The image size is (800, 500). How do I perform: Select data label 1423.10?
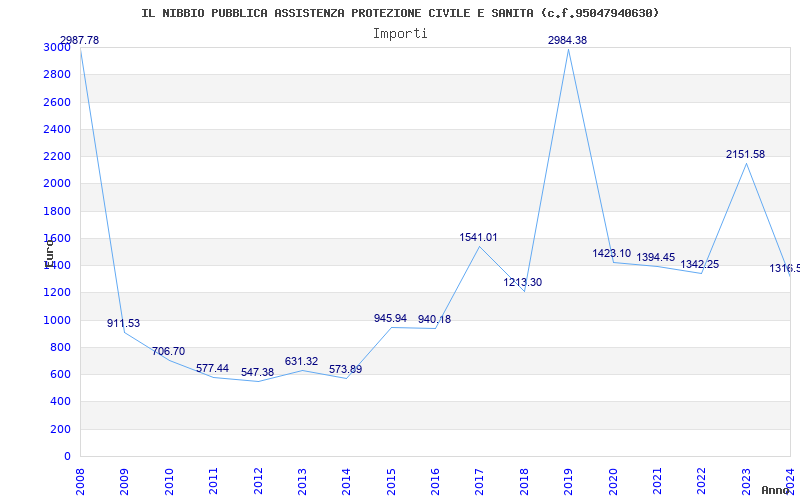tap(612, 254)
